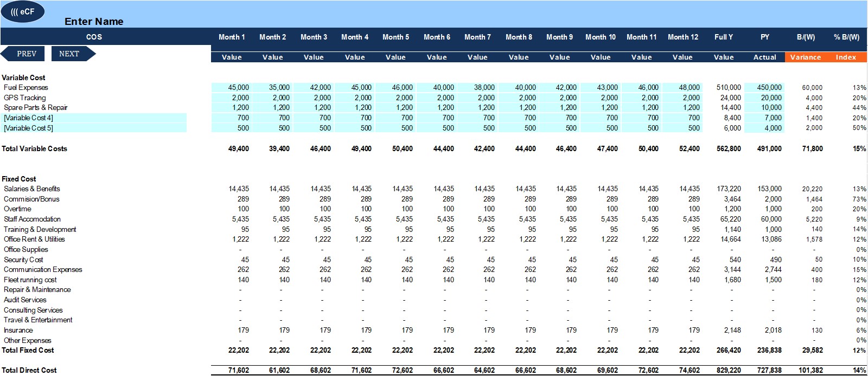Select Office Rent PY value 13,086
The height and width of the screenshot is (376, 868).
pyautogui.click(x=771, y=239)
